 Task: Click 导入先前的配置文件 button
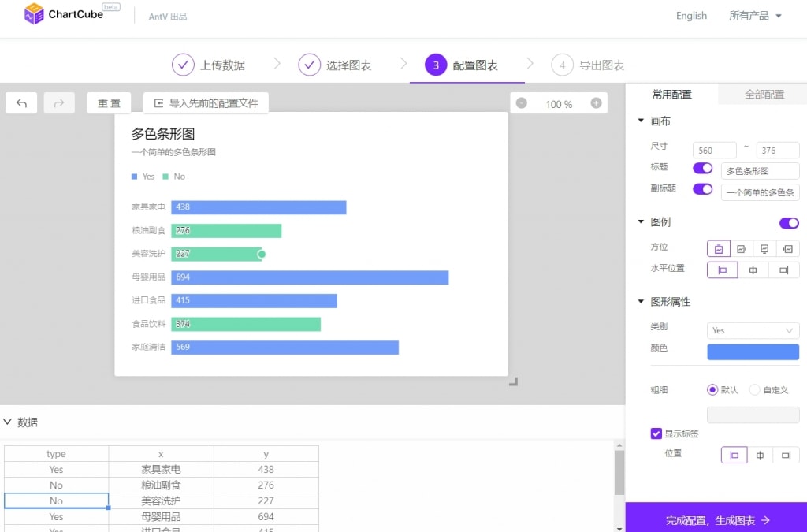click(206, 103)
